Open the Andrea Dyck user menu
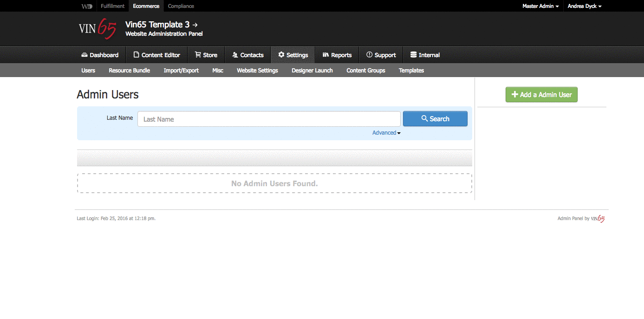This screenshot has height=319, width=644. pos(585,6)
